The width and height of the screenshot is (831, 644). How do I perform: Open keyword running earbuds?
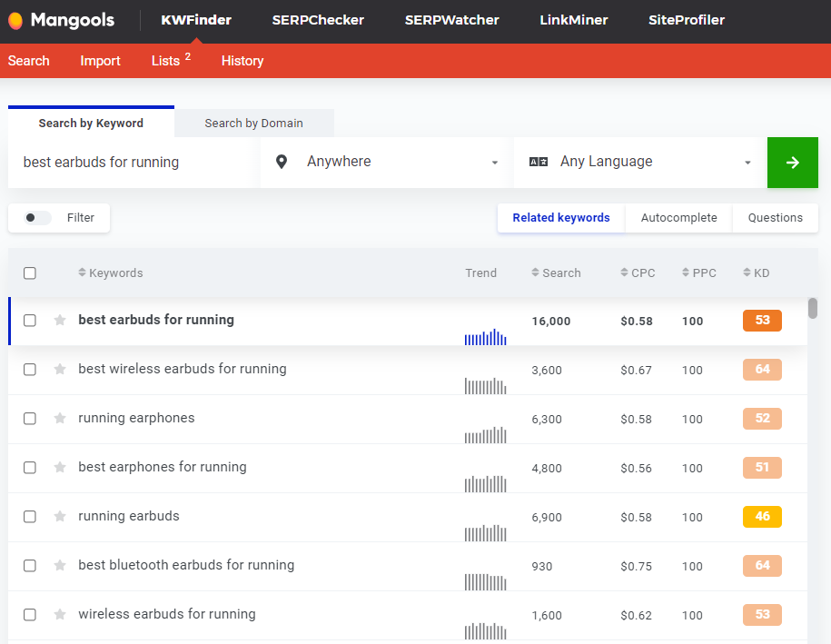129,516
